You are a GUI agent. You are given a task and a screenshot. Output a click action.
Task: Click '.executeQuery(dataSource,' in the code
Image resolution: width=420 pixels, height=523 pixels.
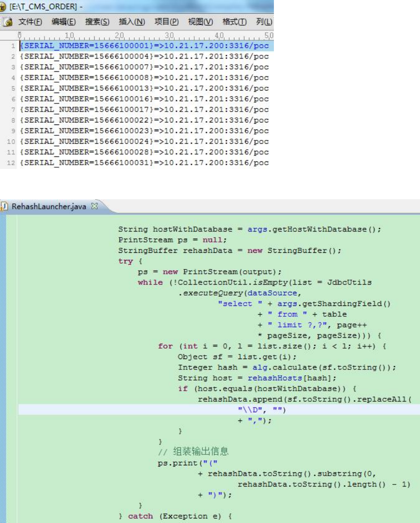(240, 293)
